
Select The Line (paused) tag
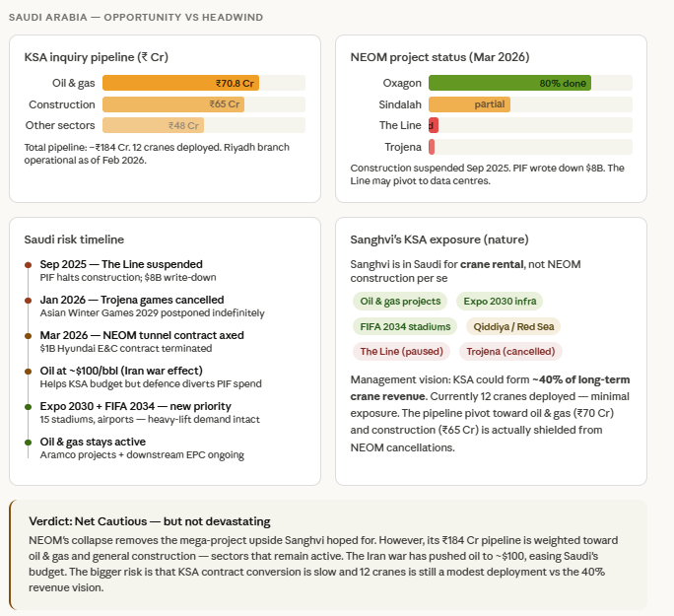coord(401,352)
